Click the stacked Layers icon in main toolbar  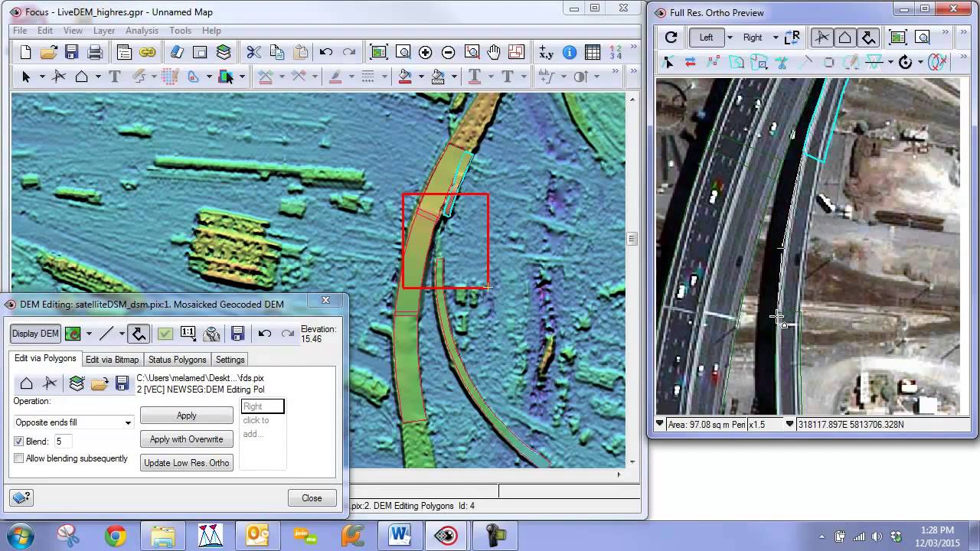(x=224, y=52)
